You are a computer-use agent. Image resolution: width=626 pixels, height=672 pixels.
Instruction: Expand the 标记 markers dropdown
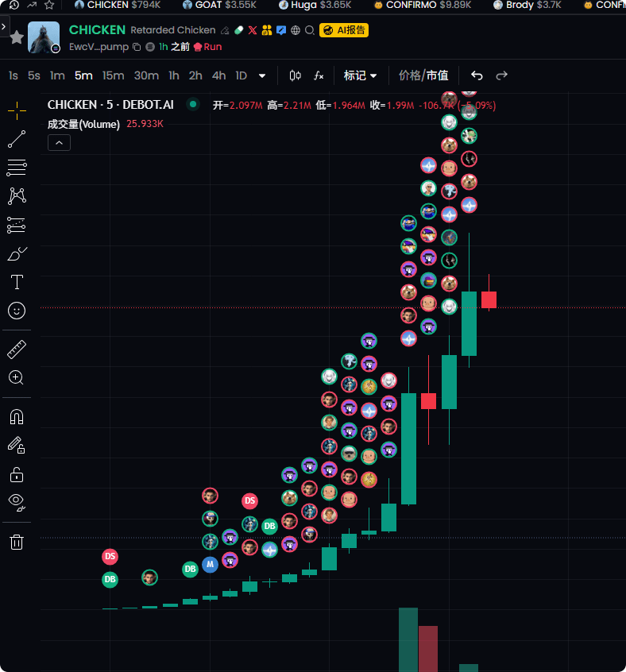click(360, 75)
